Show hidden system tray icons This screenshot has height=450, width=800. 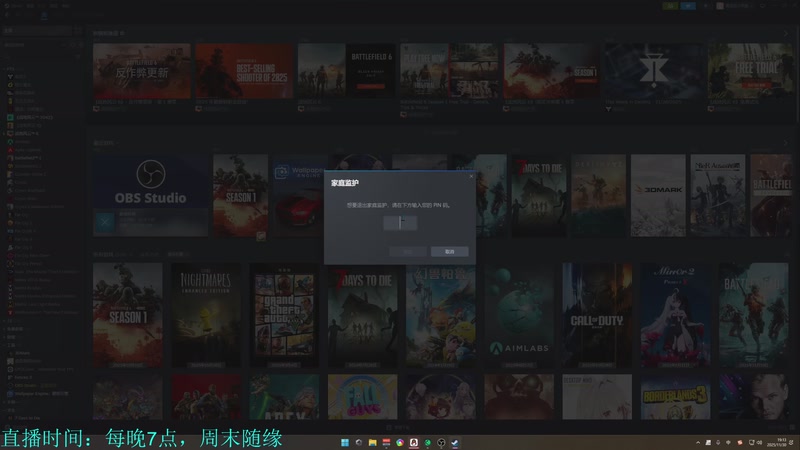[x=698, y=442]
